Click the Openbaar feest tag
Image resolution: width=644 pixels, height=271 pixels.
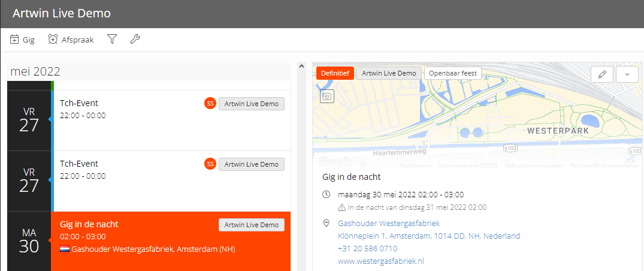(453, 73)
